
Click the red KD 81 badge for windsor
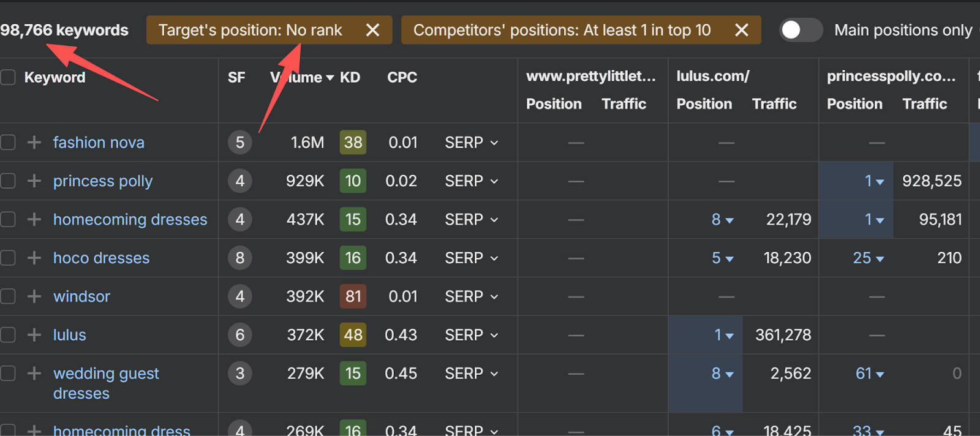tap(353, 296)
